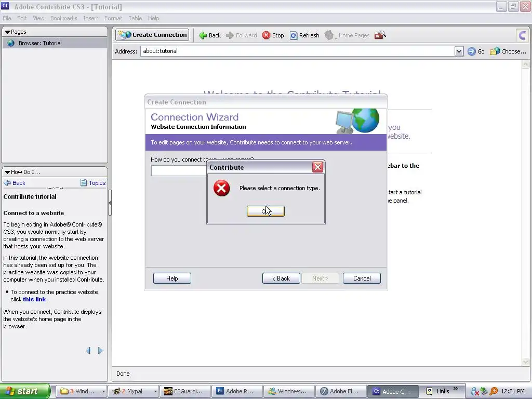Click the taskbar clock showing 12:21 PM
The height and width of the screenshot is (399, 532).
513,391
